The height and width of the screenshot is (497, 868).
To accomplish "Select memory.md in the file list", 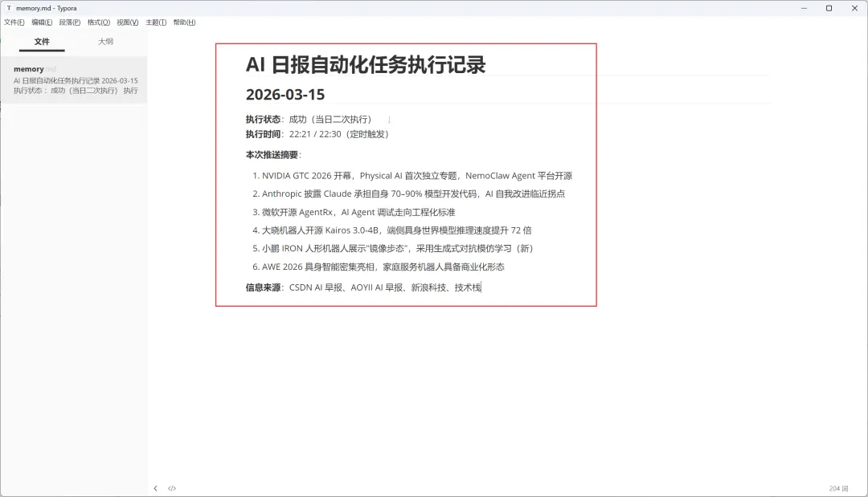I will click(74, 79).
